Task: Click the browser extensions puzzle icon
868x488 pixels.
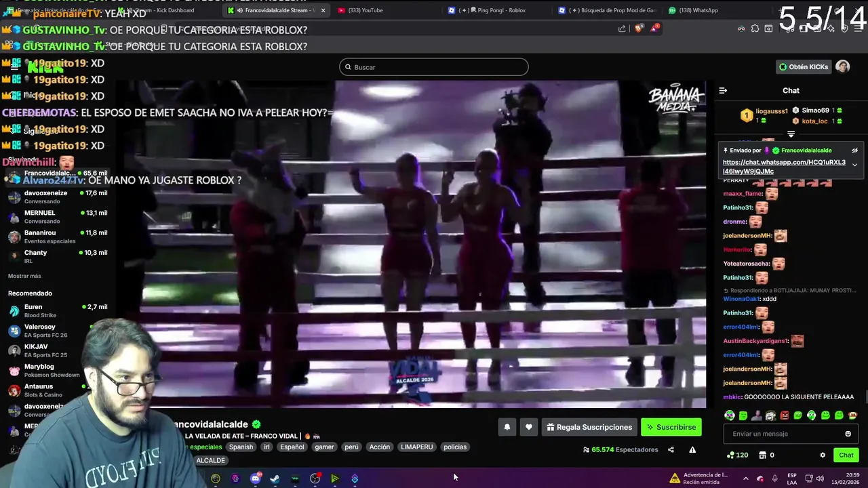Action: [x=755, y=28]
